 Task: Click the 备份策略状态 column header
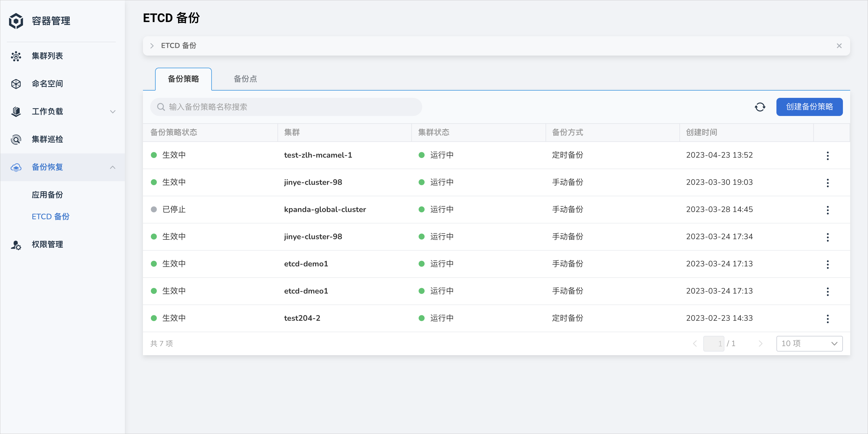point(173,133)
